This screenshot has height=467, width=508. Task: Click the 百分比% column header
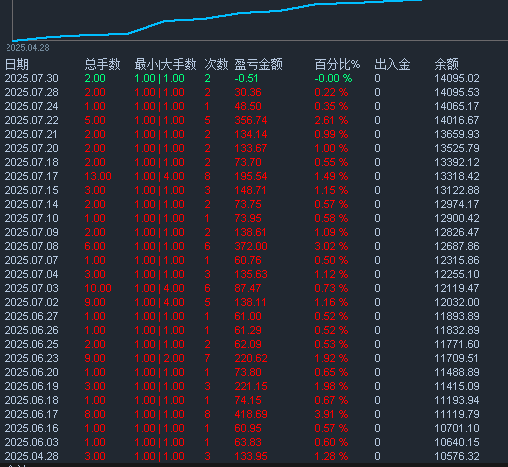pyautogui.click(x=337, y=64)
